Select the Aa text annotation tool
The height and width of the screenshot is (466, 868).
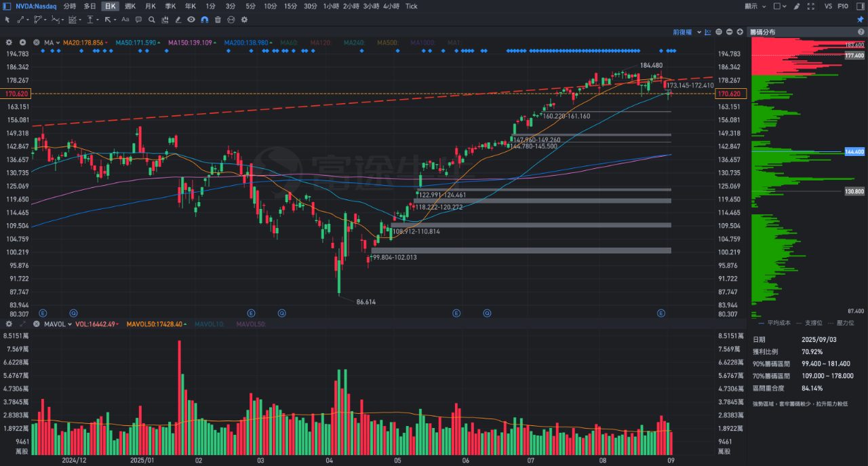125,20
